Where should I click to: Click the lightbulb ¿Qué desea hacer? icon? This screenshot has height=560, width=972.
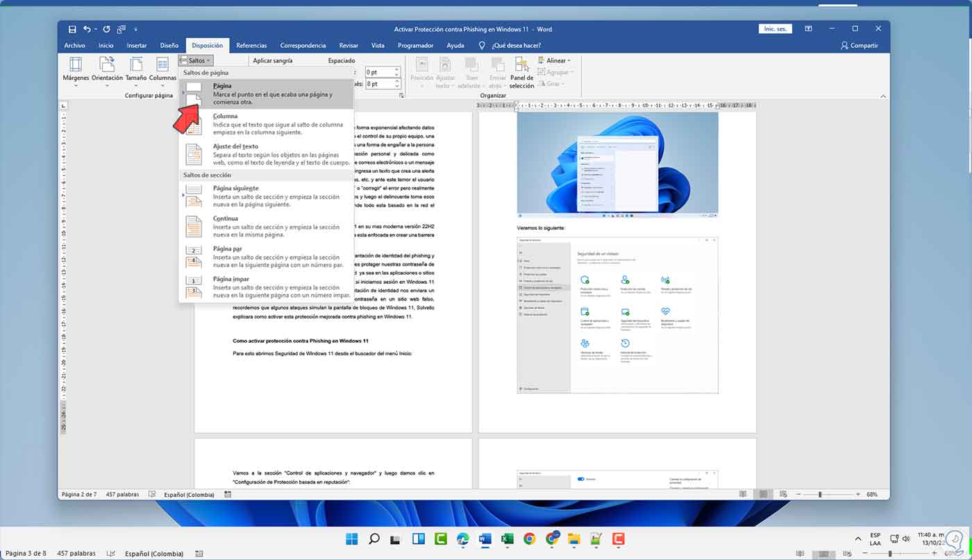point(482,45)
